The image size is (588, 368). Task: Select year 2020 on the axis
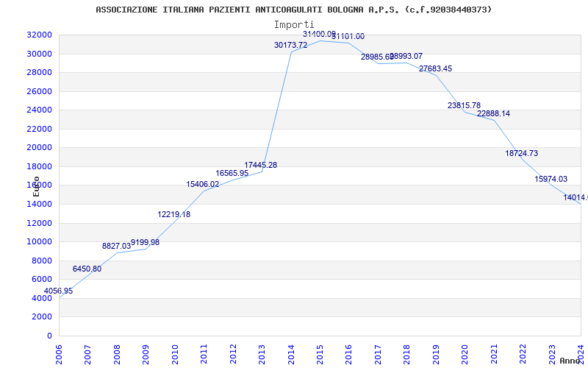465,353
